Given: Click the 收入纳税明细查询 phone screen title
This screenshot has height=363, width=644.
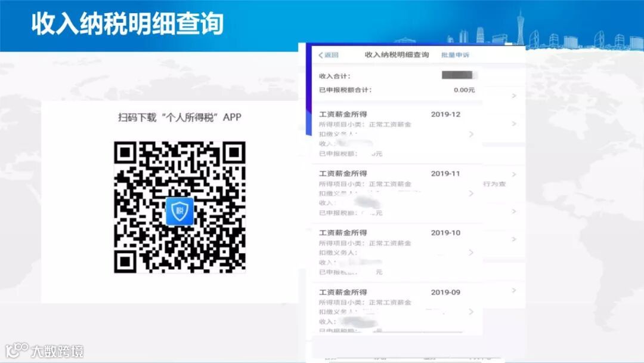Looking at the screenshot, I should coord(397,55).
